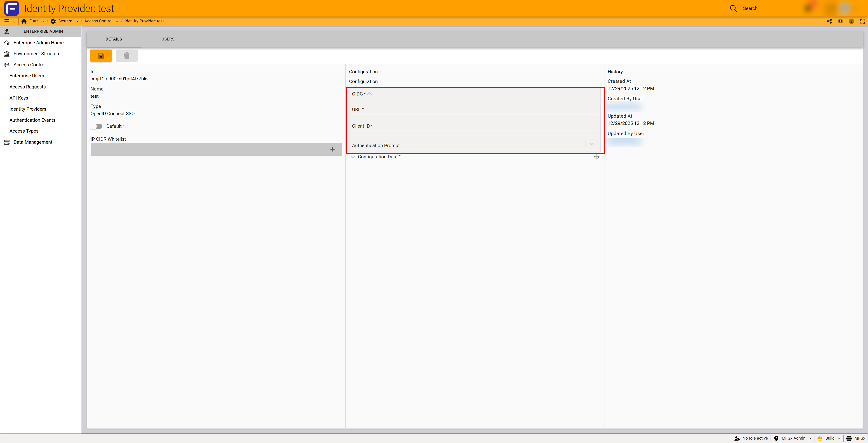Click the Enterprise Admin Home house icon
Image resolution: width=868 pixels, height=443 pixels.
pos(7,43)
